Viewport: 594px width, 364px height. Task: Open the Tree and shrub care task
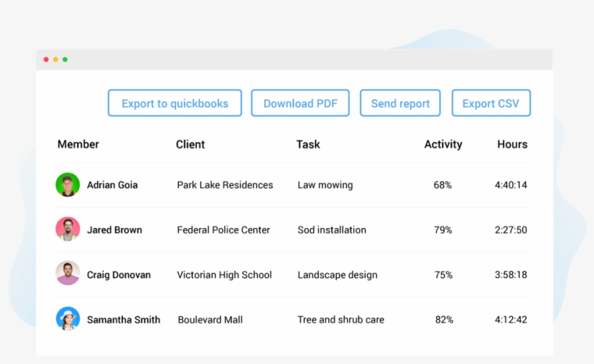340,319
